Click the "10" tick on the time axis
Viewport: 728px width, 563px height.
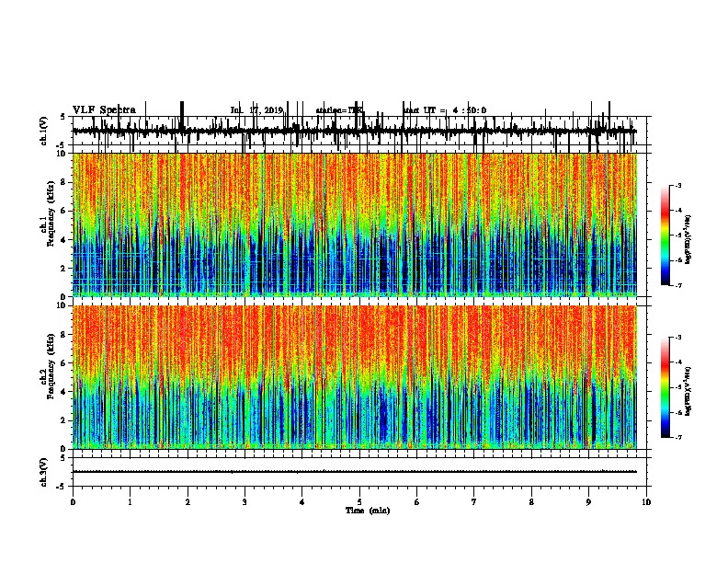646,502
